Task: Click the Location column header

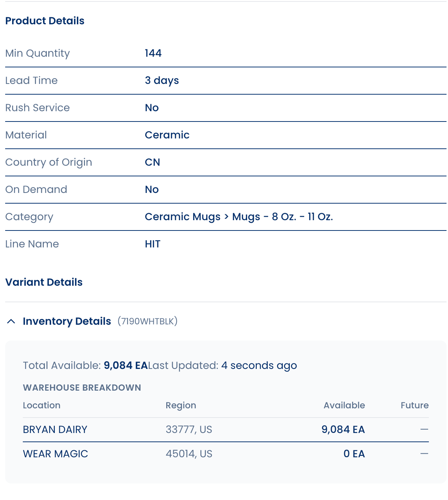Action: 42,405
